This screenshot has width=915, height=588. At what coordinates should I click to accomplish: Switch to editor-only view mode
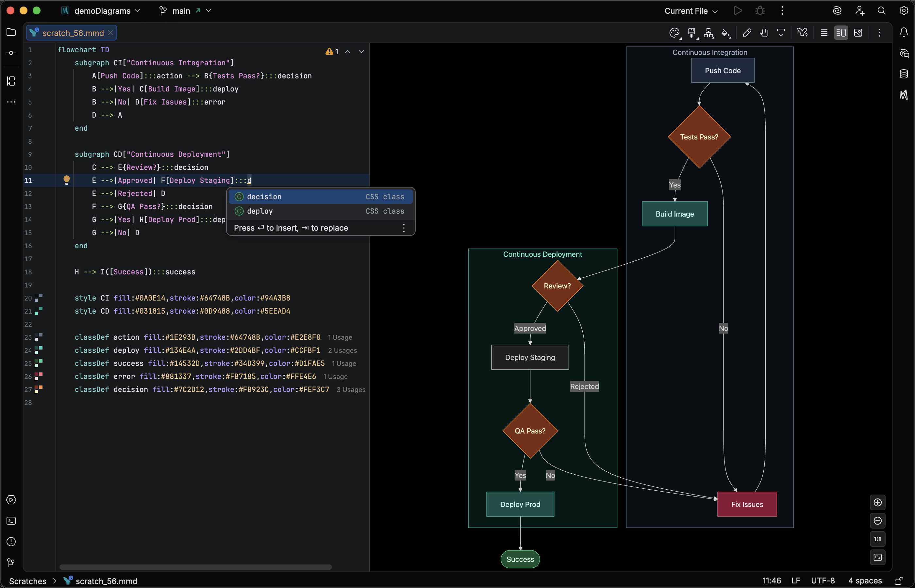tap(824, 33)
